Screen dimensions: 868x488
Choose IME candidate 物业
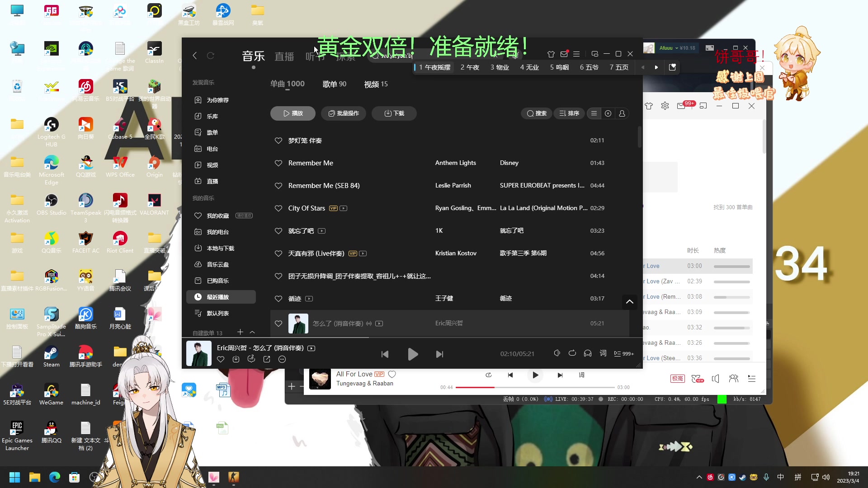500,67
